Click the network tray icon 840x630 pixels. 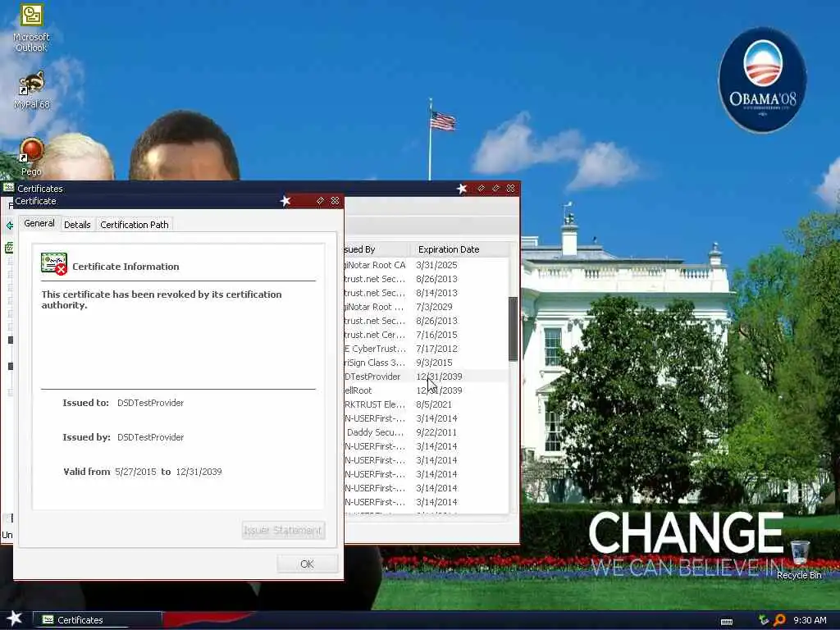(764, 620)
